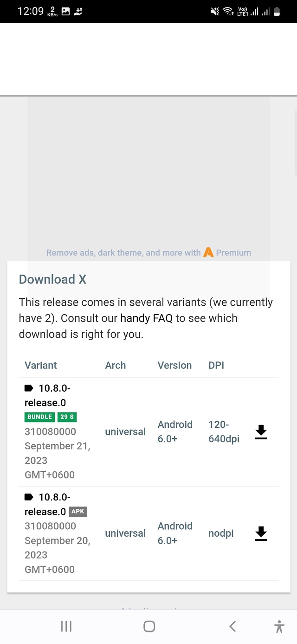This screenshot has width=297, height=644.
Task: Tap the gray APK badge
Action: 78,512
